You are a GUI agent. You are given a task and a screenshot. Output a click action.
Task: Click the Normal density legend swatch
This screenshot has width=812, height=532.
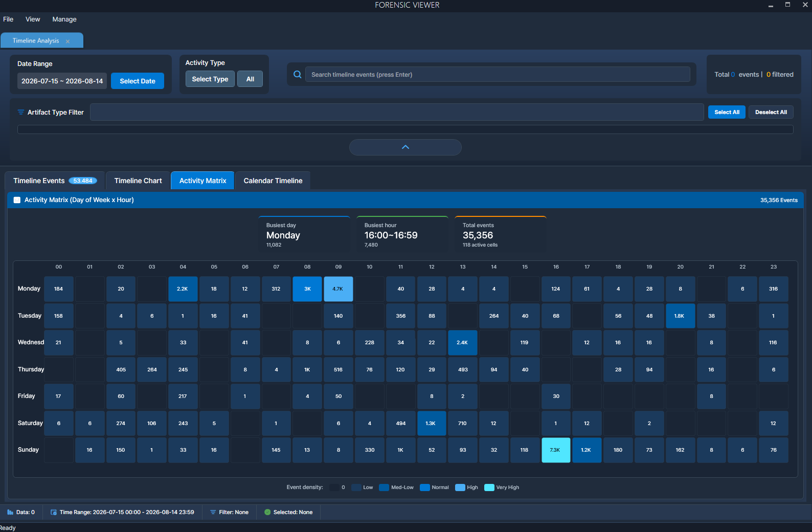[425, 487]
